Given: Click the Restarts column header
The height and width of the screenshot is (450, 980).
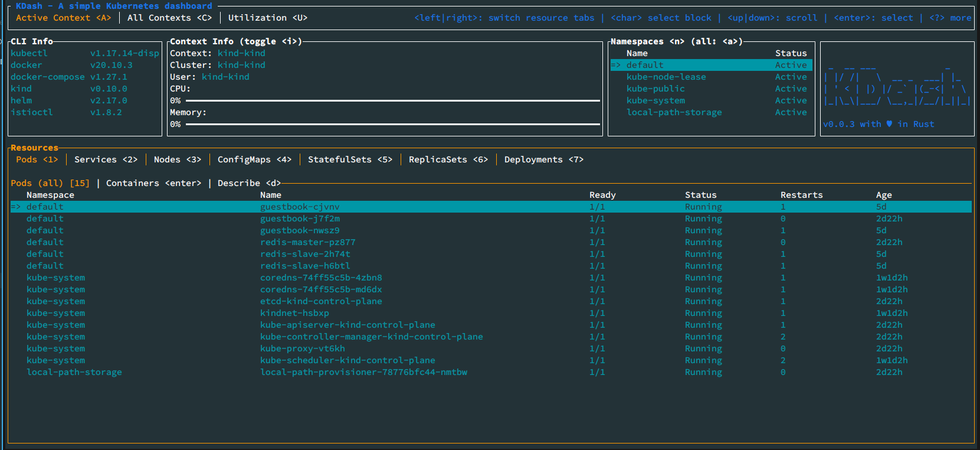Looking at the screenshot, I should pos(801,195).
